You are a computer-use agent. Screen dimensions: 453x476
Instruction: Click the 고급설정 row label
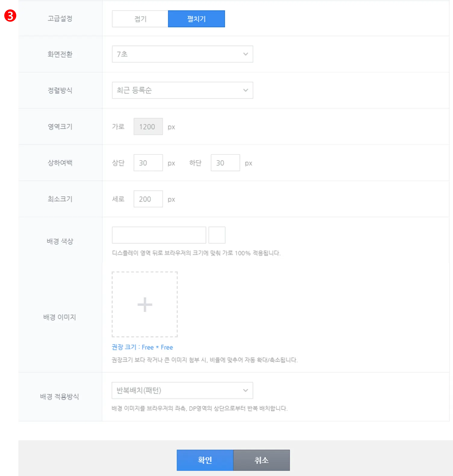(x=60, y=18)
